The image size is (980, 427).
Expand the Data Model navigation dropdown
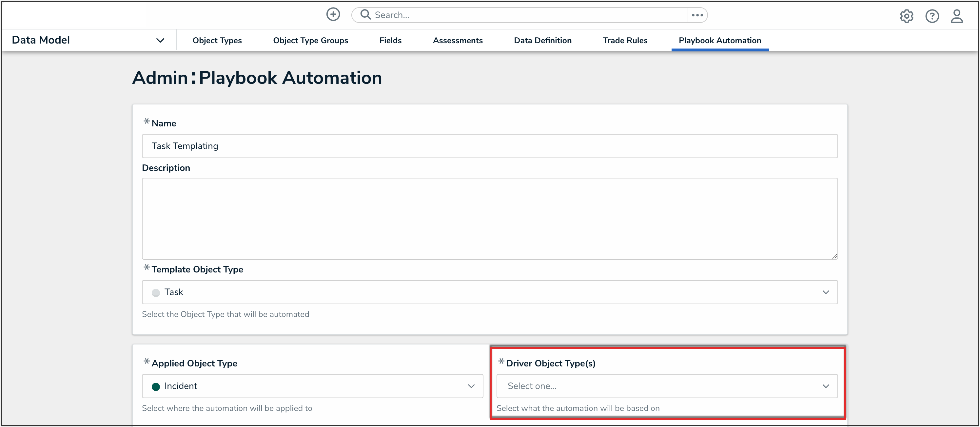pos(160,40)
